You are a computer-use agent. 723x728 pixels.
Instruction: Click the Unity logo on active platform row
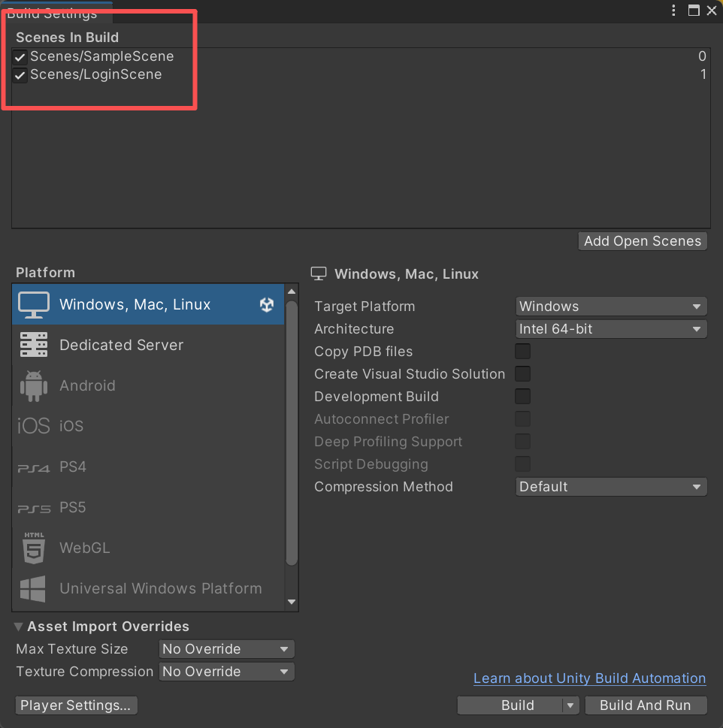[x=267, y=304]
